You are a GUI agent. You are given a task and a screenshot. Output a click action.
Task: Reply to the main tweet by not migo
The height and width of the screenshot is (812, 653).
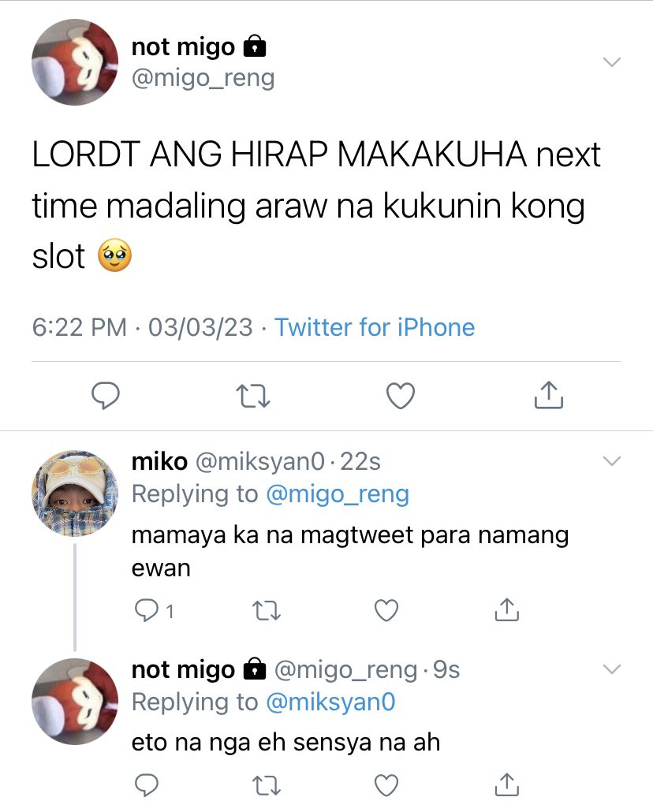pos(106,396)
